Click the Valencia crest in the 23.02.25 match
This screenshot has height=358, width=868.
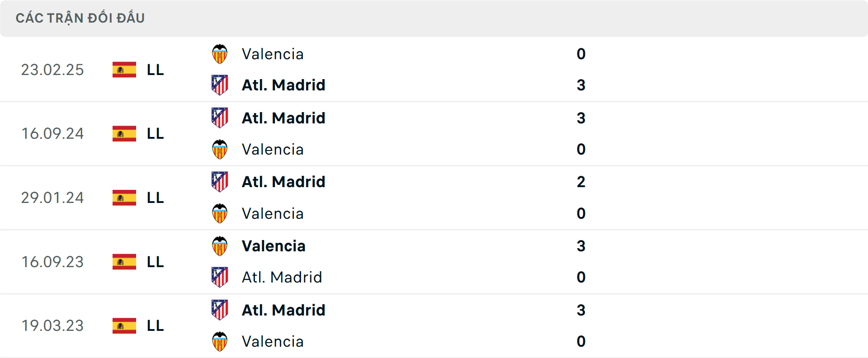pos(220,54)
